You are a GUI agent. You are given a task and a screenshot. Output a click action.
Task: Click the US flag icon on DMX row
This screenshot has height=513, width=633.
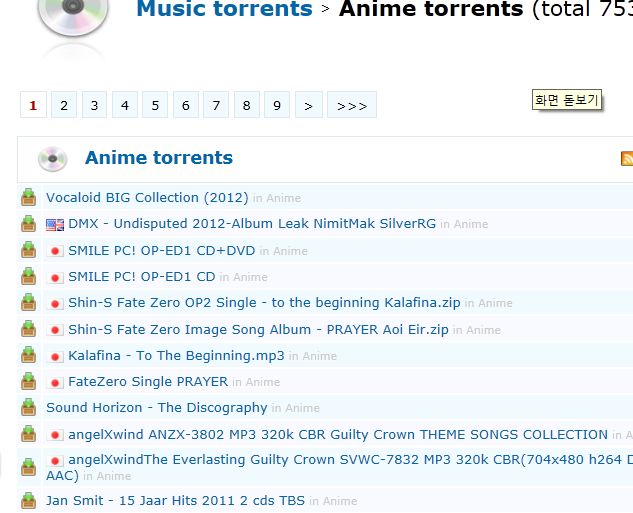(55, 225)
